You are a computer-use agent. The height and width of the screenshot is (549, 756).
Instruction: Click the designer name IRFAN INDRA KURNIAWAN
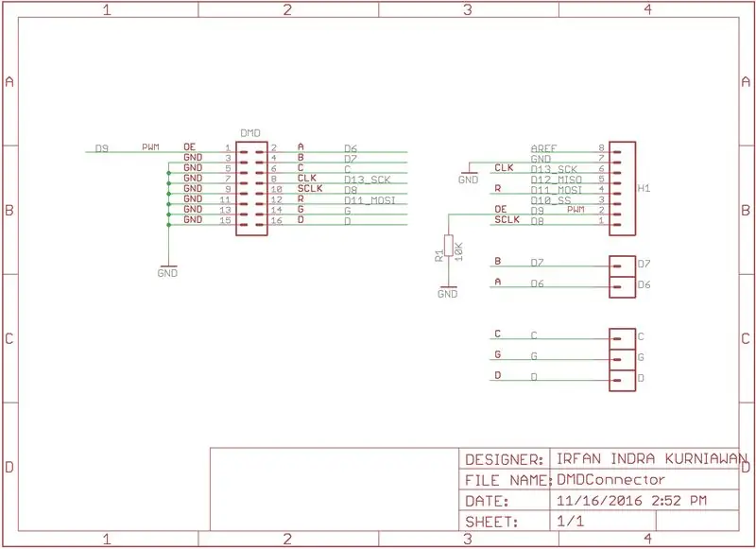(x=651, y=458)
